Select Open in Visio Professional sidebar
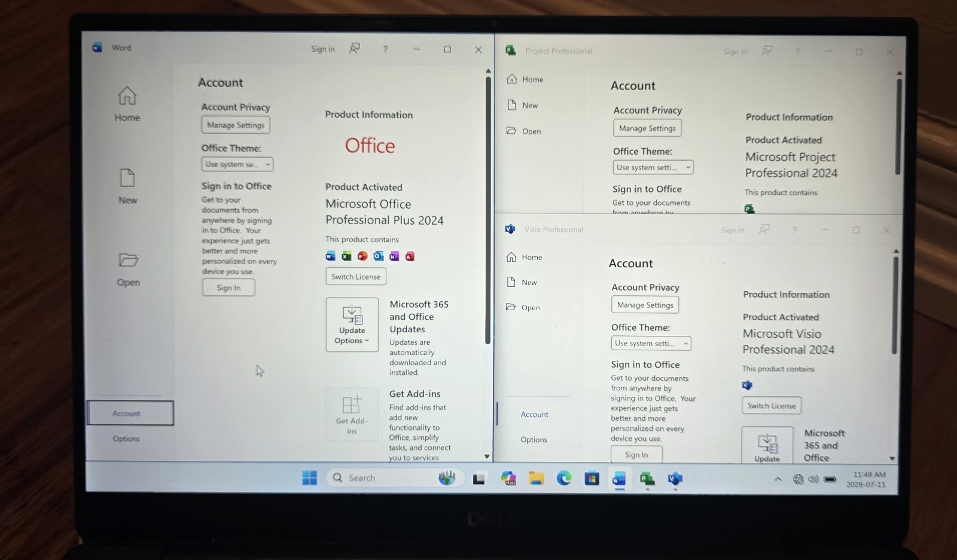This screenshot has width=957, height=560. coord(523,307)
